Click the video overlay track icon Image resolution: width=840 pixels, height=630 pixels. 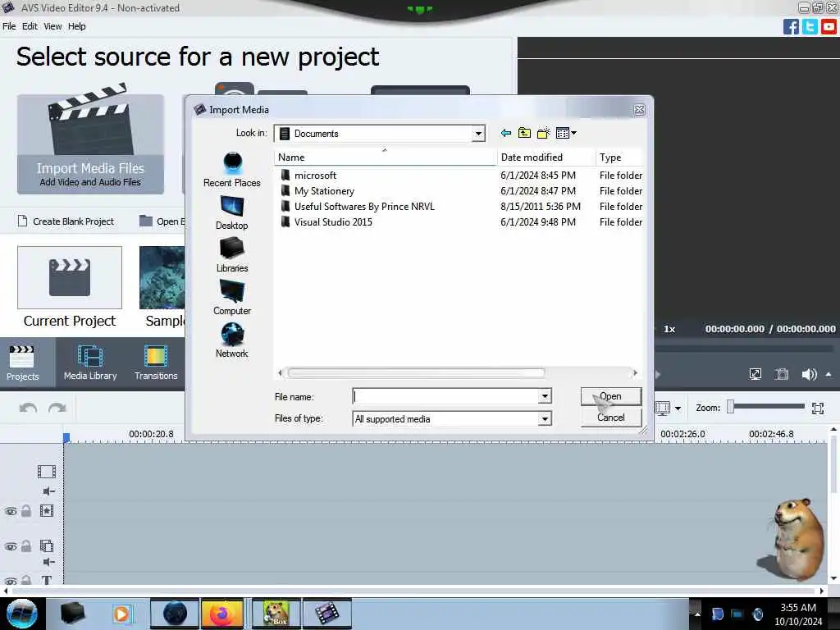(x=47, y=546)
